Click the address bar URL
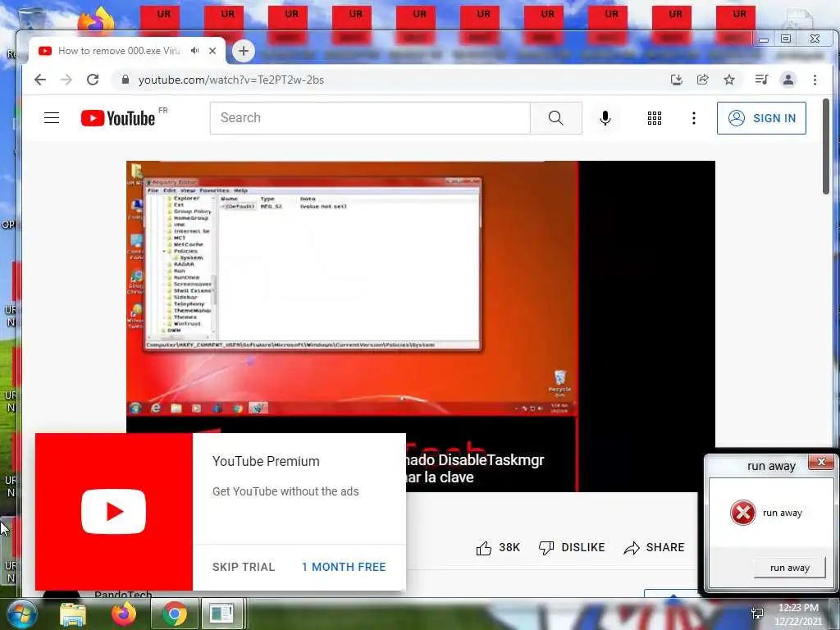This screenshot has height=630, width=840. pos(231,80)
